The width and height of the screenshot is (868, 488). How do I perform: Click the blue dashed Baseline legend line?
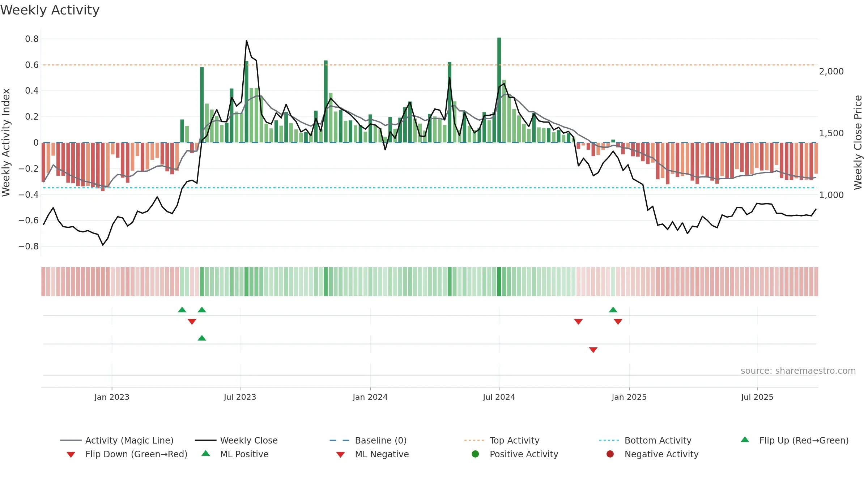pyautogui.click(x=340, y=440)
